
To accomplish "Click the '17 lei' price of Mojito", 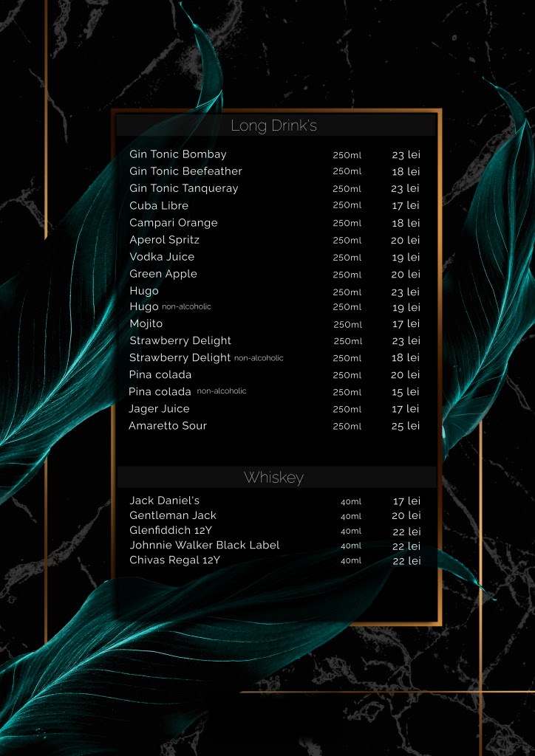I will [x=406, y=323].
